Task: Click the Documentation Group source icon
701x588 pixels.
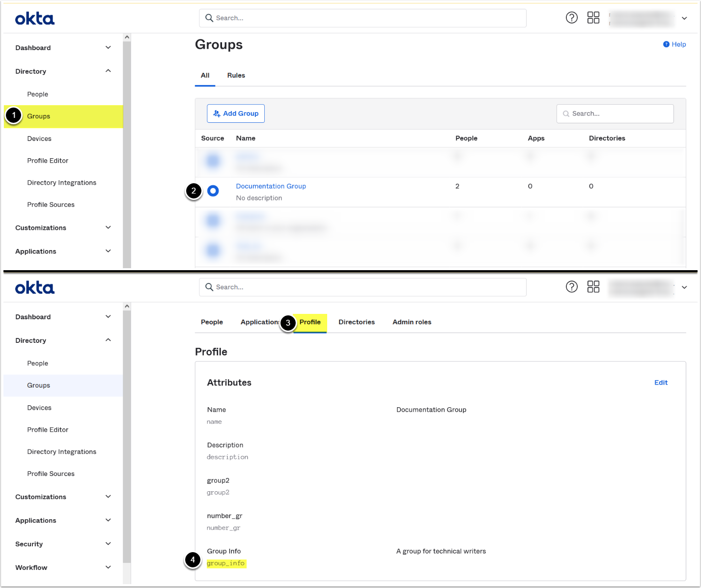Action: (213, 191)
